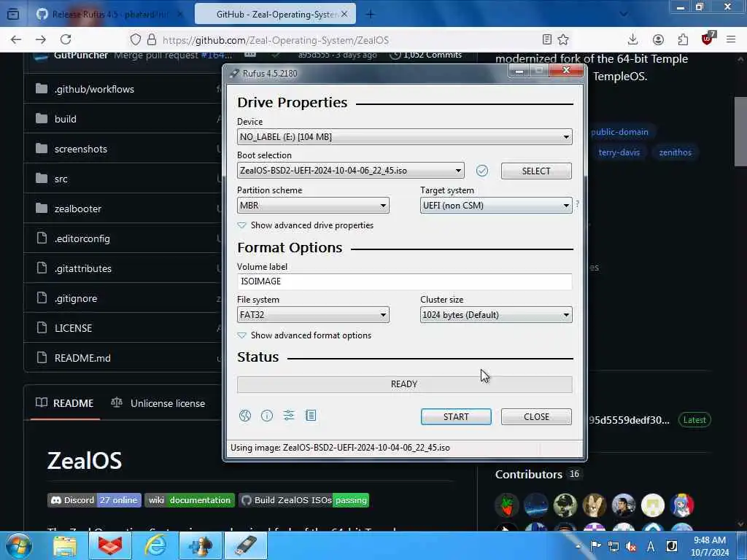Viewport: 747px width, 560px height.
Task: Open Firefox account icon
Action: (658, 39)
